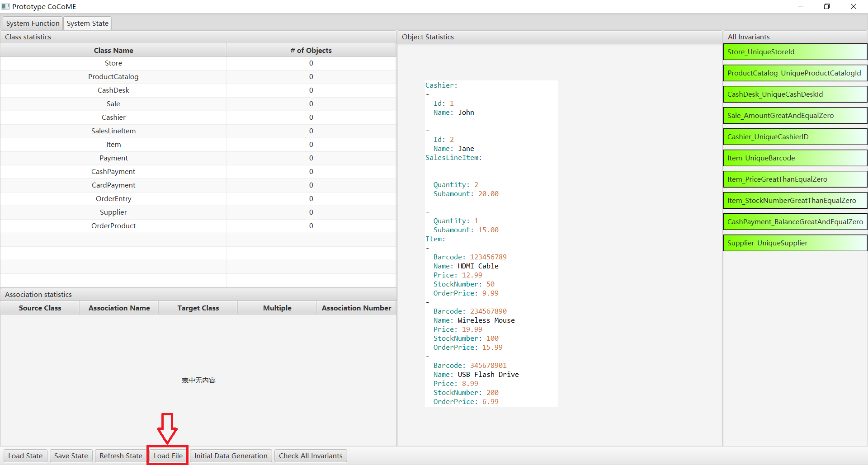This screenshot has width=868, height=465.
Task: Click the Prototype CoCoME window icon
Action: click(5, 6)
